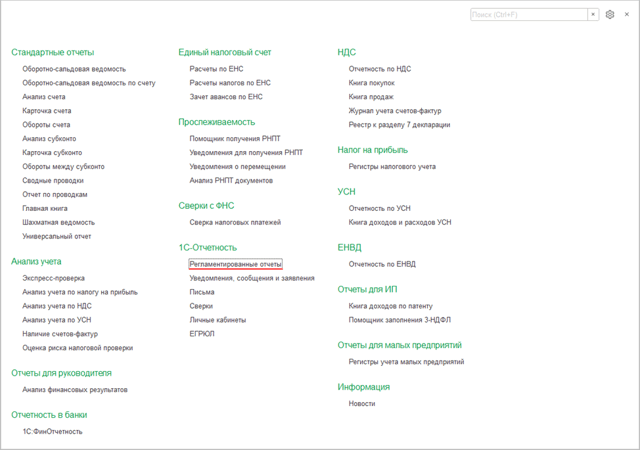The image size is (640, 450).
Task: Open Расчеты по ЕНС
Action: [216, 69]
